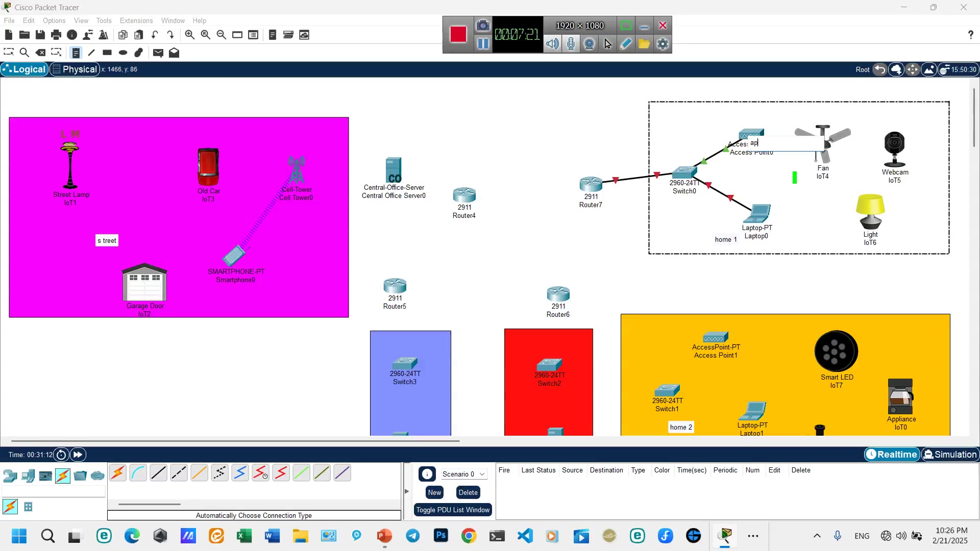This screenshot has width=980, height=551.
Task: Open the Tools menu
Action: pyautogui.click(x=104, y=20)
